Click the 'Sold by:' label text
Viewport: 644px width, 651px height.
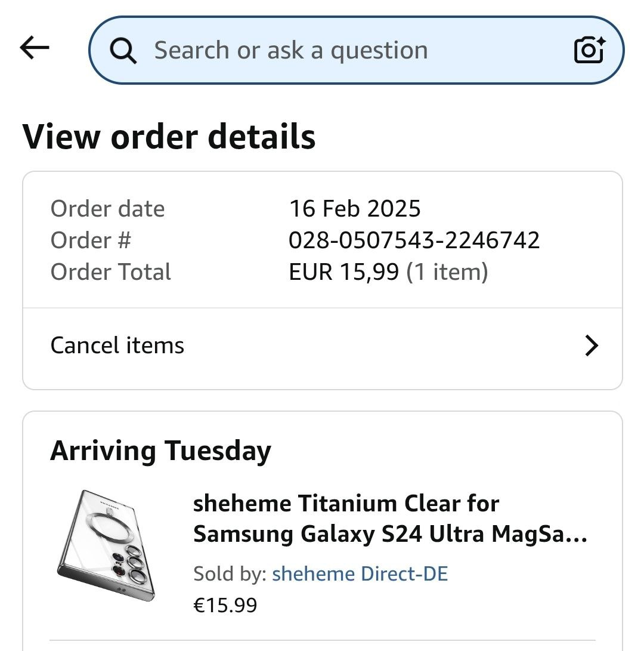point(230,574)
